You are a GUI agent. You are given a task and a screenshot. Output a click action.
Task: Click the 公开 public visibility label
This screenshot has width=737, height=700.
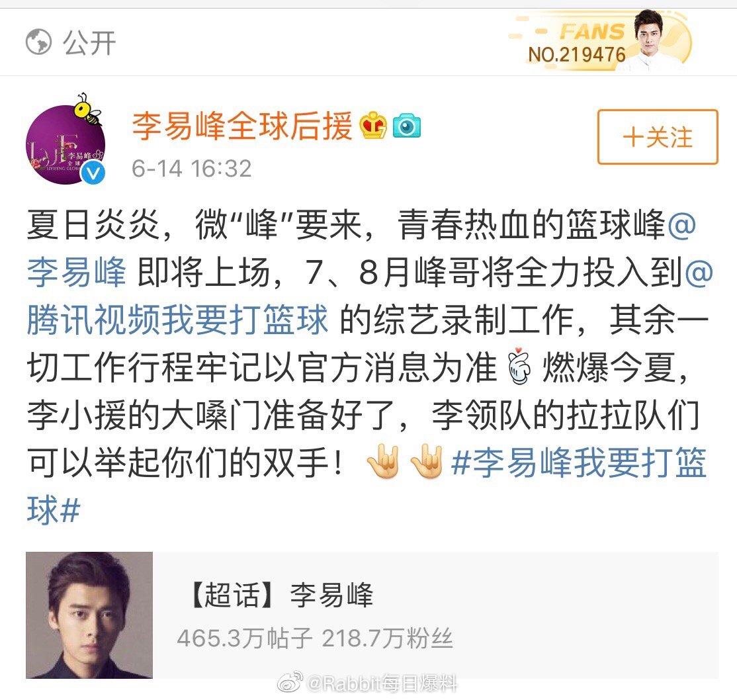pyautogui.click(x=89, y=42)
